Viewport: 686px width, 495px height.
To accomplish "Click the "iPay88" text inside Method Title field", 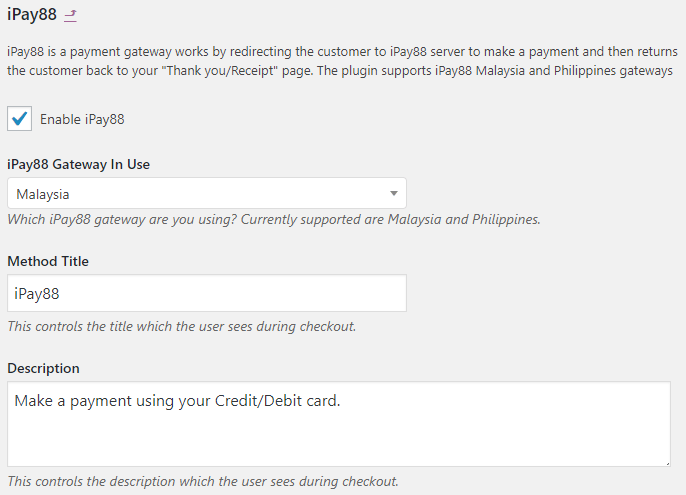I will coord(37,294).
